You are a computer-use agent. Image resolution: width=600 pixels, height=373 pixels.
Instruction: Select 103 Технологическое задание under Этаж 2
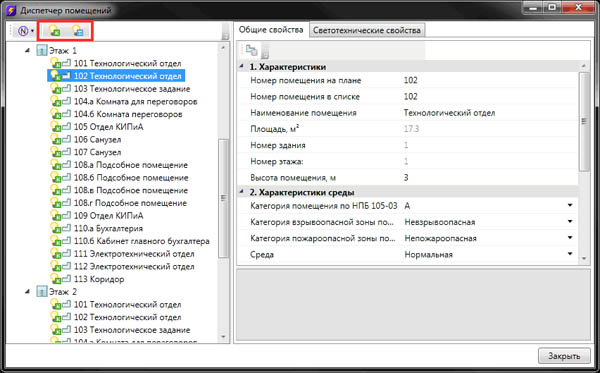click(132, 330)
